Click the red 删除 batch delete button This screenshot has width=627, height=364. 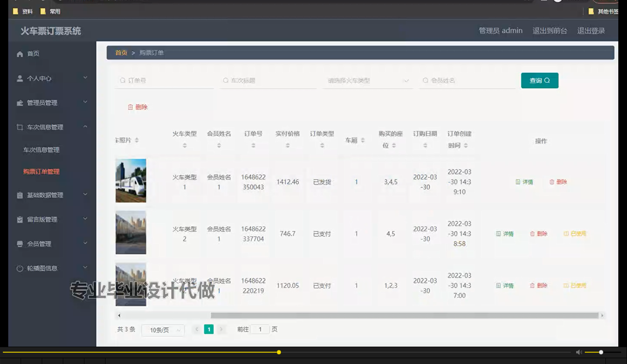pos(138,107)
